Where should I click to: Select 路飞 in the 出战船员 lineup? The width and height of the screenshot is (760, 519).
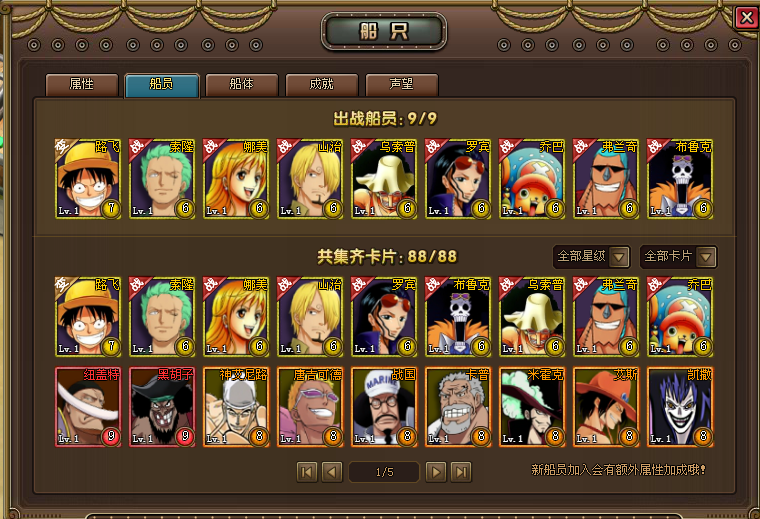tap(88, 179)
